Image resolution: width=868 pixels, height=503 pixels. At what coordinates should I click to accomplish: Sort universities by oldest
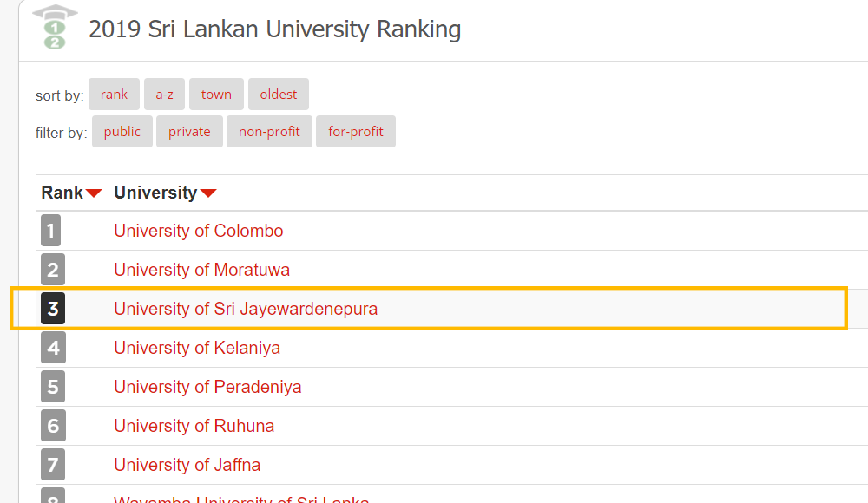[x=278, y=95]
